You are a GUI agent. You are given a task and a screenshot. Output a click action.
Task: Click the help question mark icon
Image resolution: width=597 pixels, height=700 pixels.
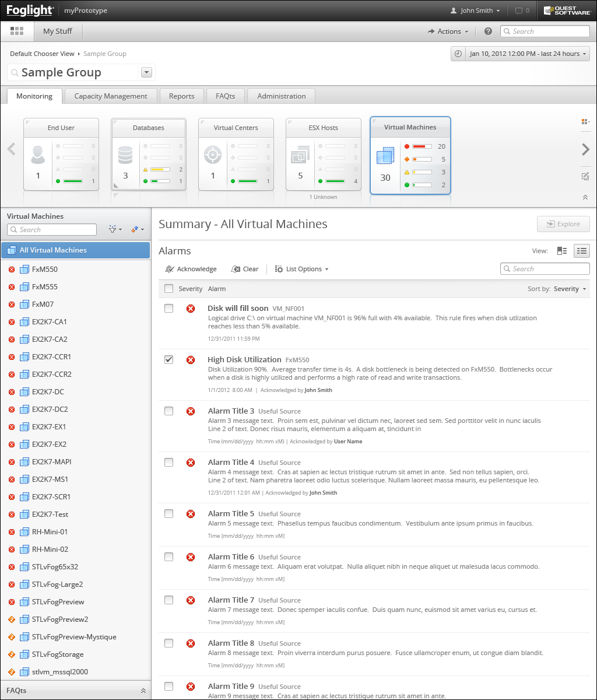click(x=488, y=32)
